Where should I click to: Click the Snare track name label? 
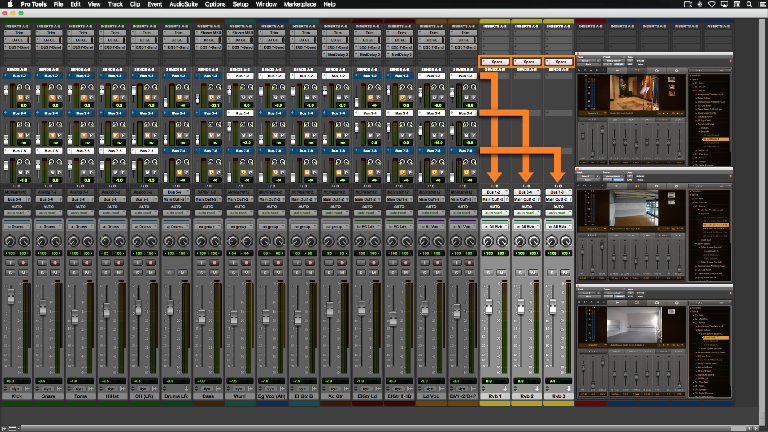coord(49,395)
